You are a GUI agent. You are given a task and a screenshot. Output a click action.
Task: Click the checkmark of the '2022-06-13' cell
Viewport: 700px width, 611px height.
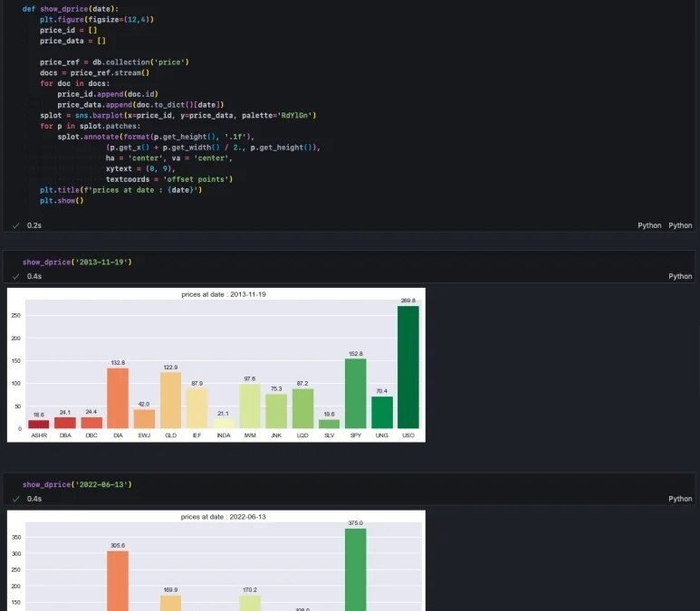(16, 499)
